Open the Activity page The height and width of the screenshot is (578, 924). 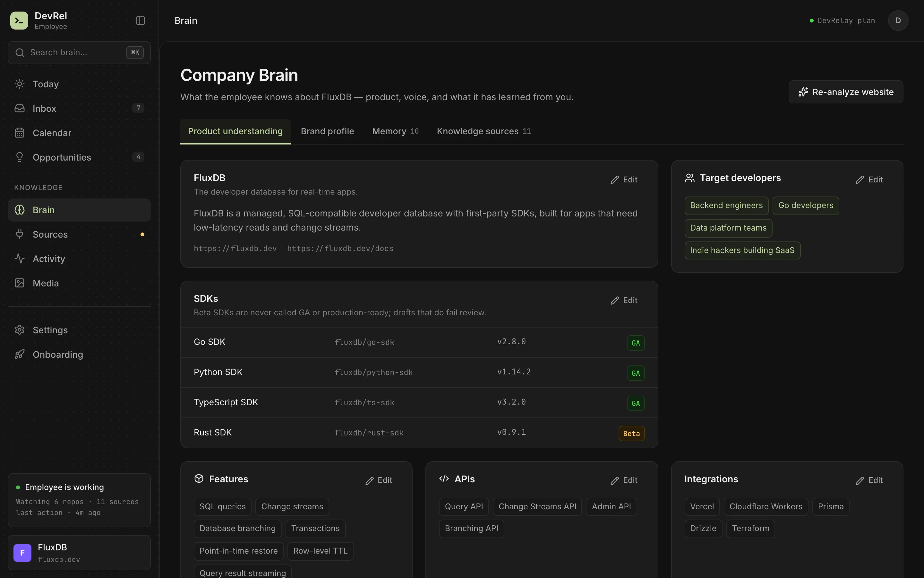pos(79,258)
